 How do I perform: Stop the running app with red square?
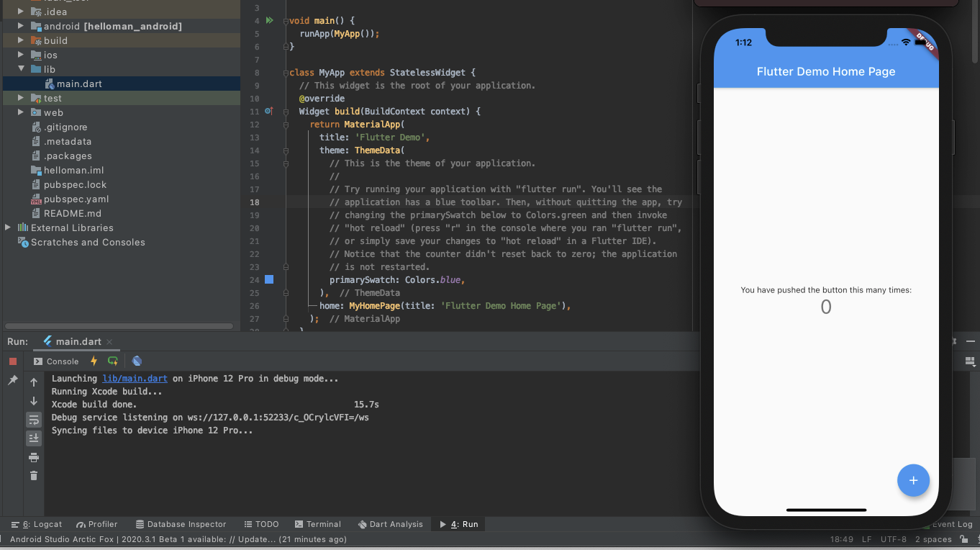13,361
